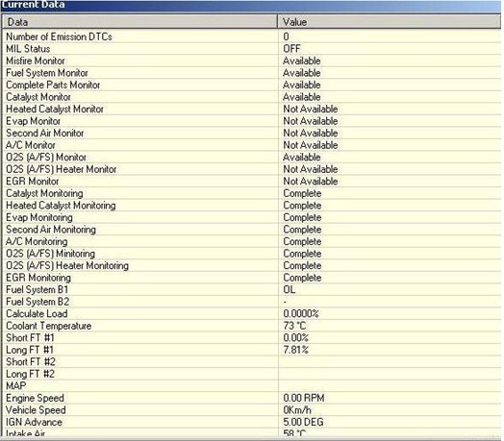Select the Engine Speed row

[251, 398]
